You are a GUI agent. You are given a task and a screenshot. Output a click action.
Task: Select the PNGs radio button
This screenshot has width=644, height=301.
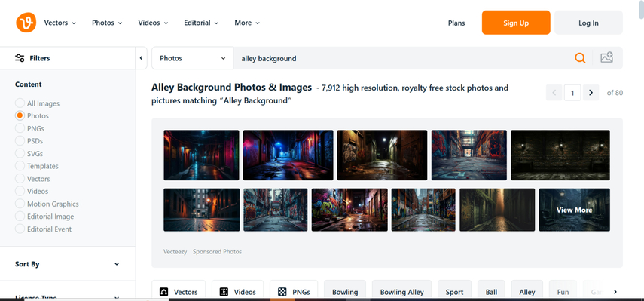tap(20, 128)
